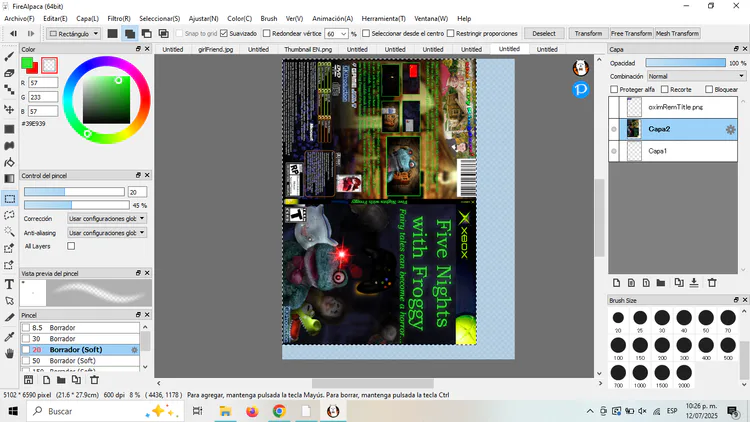Toggle Snap to grid checkbox

tap(179, 33)
